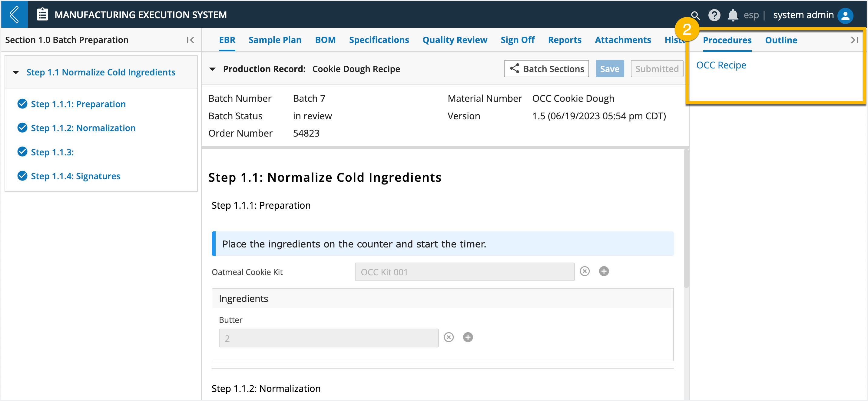
Task: Click the system admin username text
Action: point(803,15)
